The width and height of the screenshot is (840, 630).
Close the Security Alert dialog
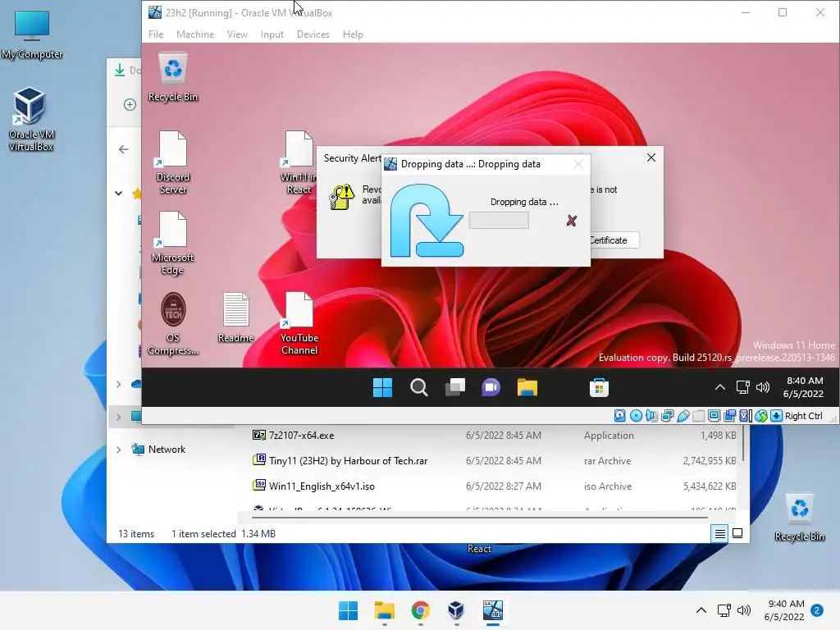pyautogui.click(x=651, y=157)
